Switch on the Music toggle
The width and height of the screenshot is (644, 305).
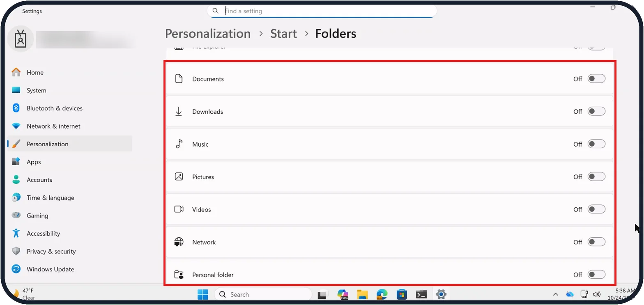point(596,144)
